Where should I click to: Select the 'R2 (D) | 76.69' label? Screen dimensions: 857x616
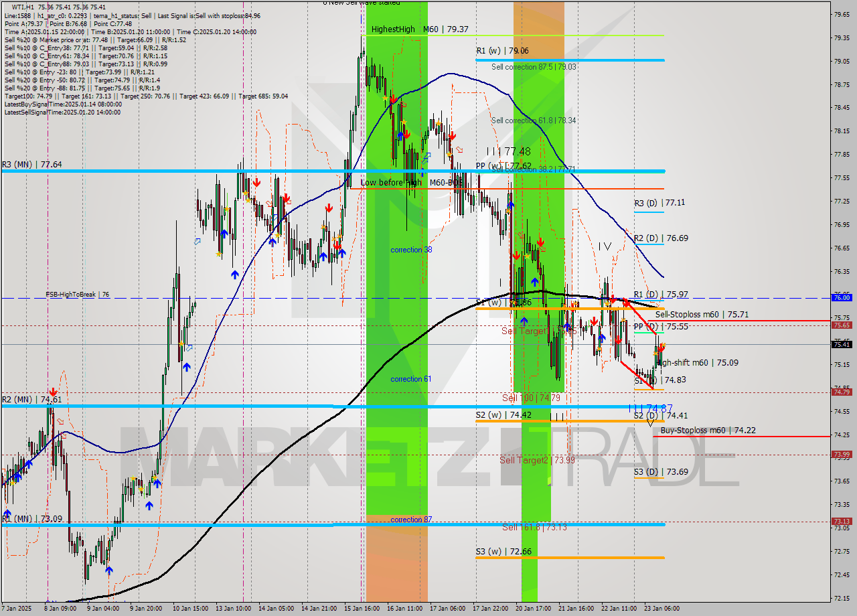coord(661,238)
